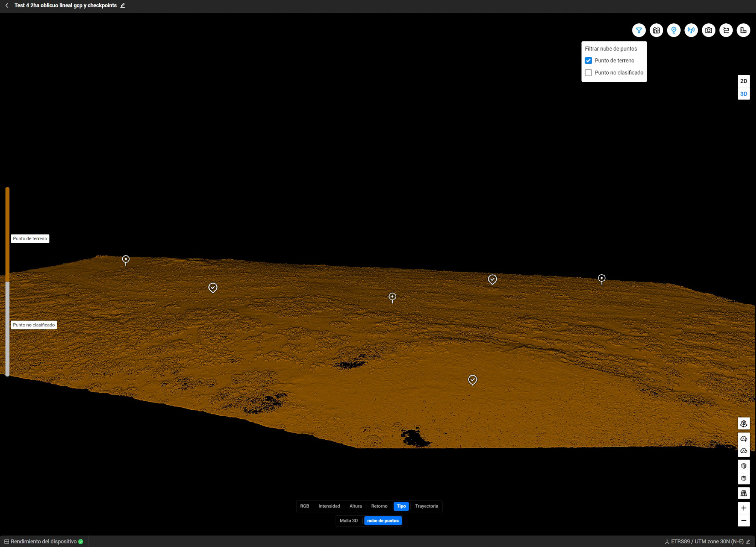Enable the Punto no clasificado checkbox
756x547 pixels.
click(588, 72)
